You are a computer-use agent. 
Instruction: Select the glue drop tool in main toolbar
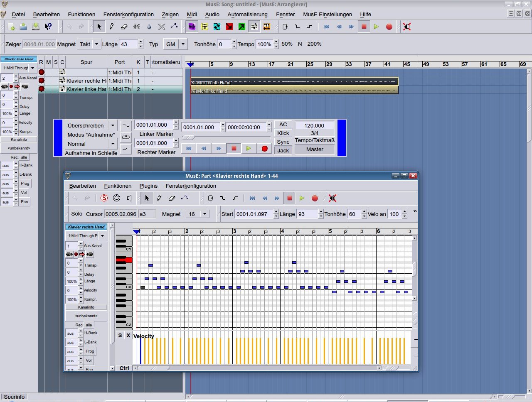(149, 27)
